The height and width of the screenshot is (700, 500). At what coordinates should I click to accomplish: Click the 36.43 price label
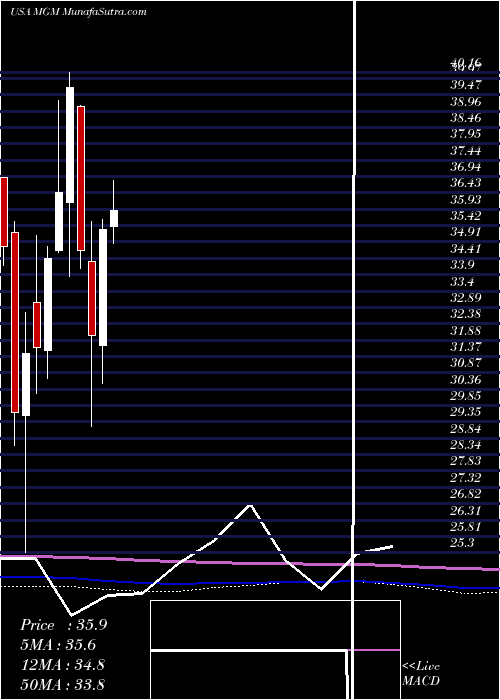point(466,183)
